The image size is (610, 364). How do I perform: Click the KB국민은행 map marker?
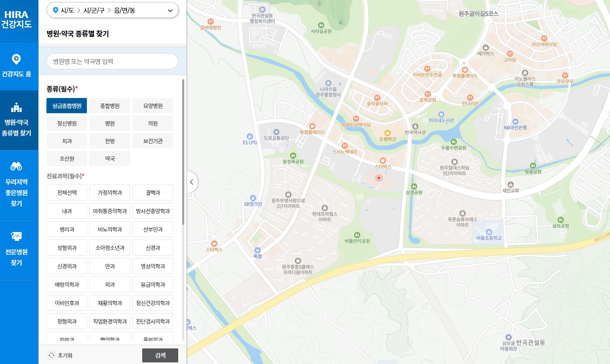(515, 122)
